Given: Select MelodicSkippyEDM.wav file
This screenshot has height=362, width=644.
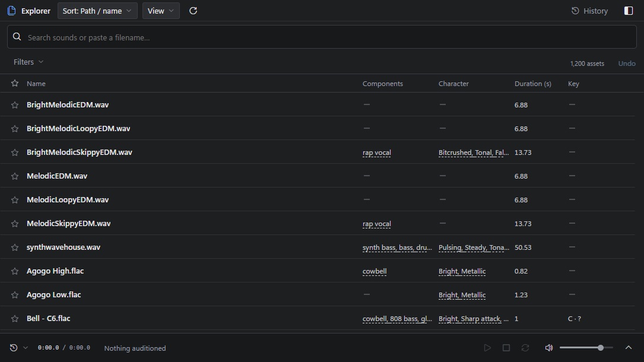Looking at the screenshot, I should pos(69,224).
